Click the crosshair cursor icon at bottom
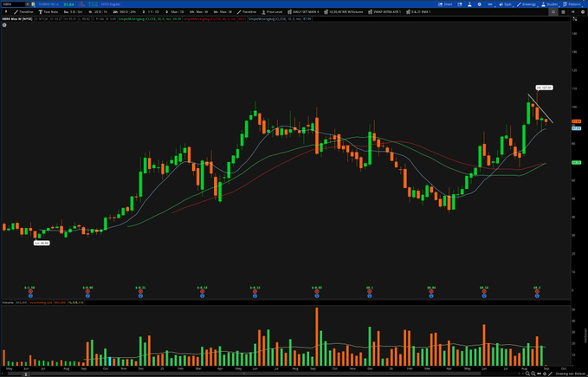Viewport: 588px width, 377px height. (x=545, y=374)
